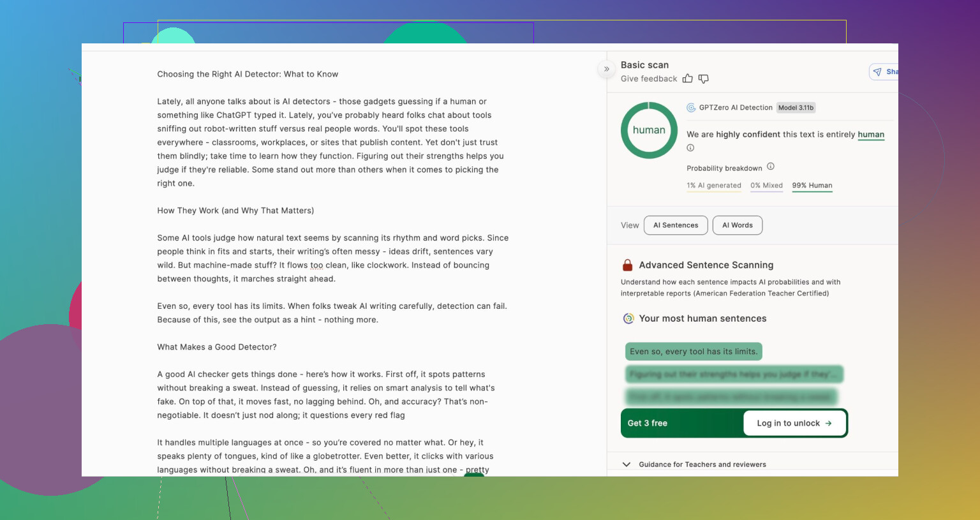
Task: Click icon beside Your most human sentences
Action: click(628, 318)
